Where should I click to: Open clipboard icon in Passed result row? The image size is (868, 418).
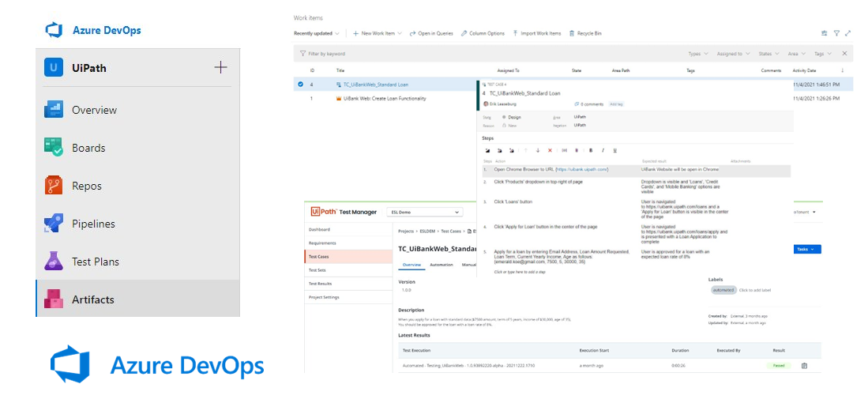[804, 365]
